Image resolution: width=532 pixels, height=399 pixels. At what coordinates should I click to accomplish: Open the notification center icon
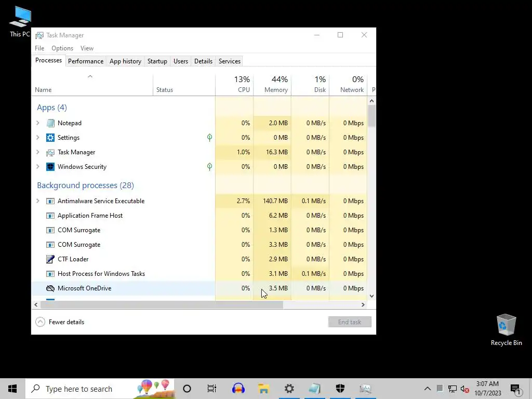point(516,389)
